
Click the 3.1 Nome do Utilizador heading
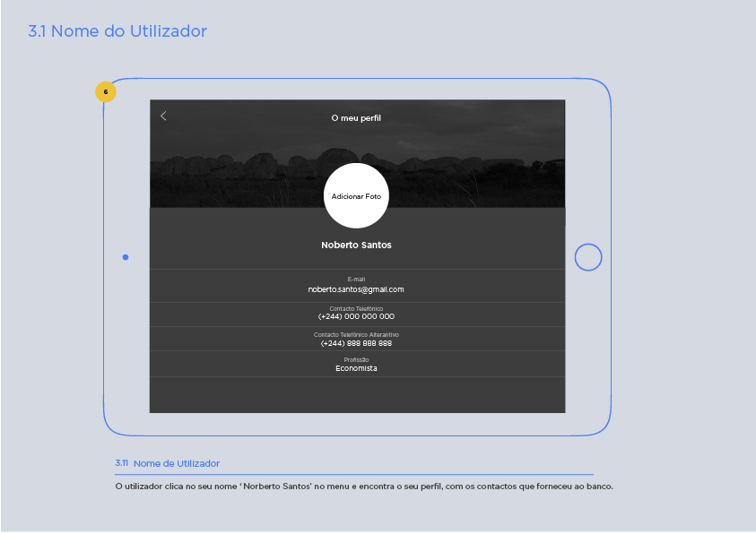pyautogui.click(x=117, y=31)
